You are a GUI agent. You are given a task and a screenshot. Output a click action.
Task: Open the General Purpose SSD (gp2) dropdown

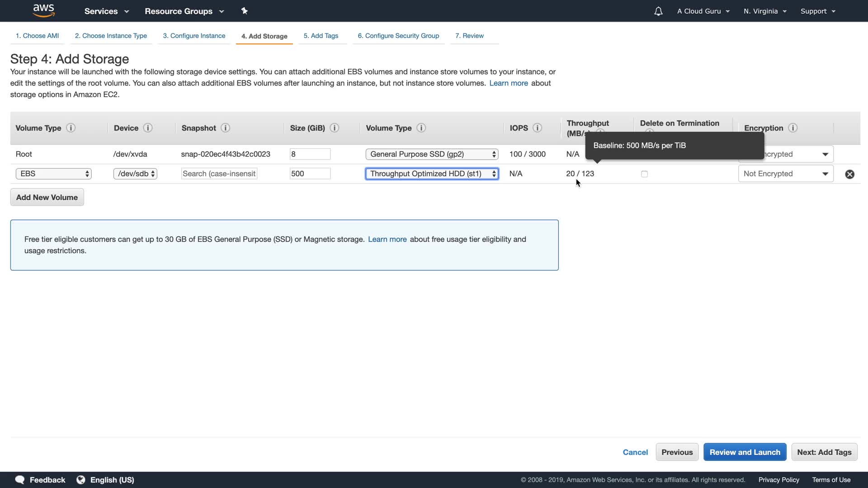(432, 154)
